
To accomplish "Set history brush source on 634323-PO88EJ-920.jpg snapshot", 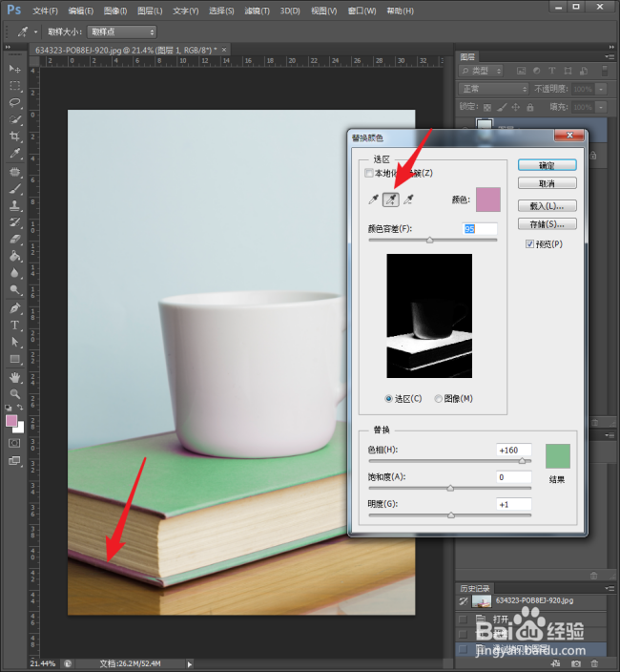I will click(x=463, y=601).
